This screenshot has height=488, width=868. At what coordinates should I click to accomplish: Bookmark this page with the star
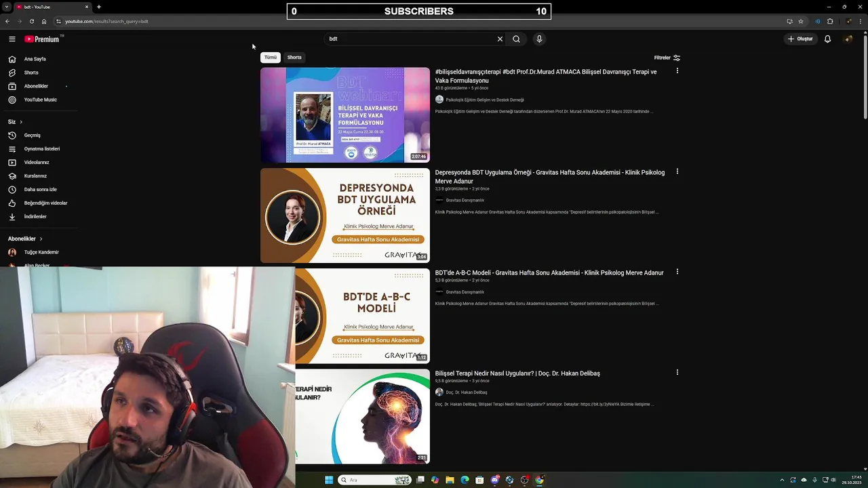point(801,21)
